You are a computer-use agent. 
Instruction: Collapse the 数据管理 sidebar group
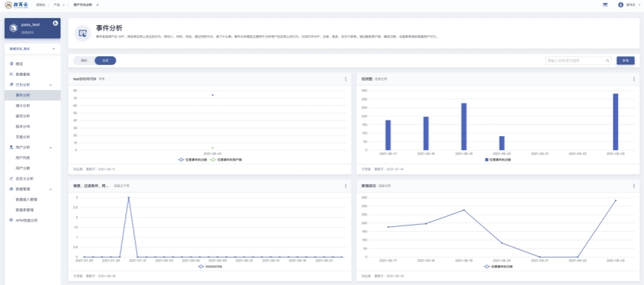click(50, 189)
